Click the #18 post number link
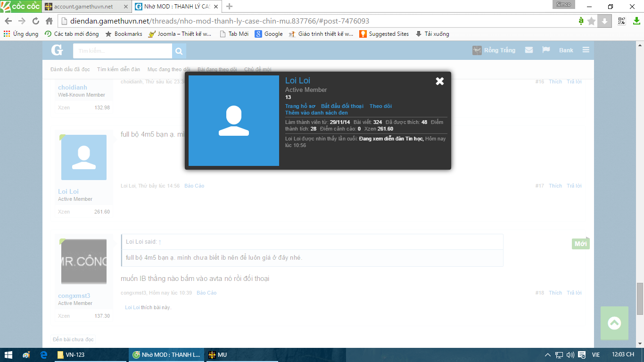This screenshot has width=644, height=362. 540,293
